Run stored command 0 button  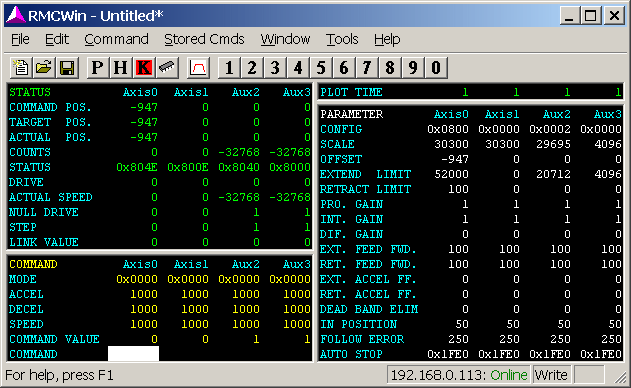coord(436,67)
